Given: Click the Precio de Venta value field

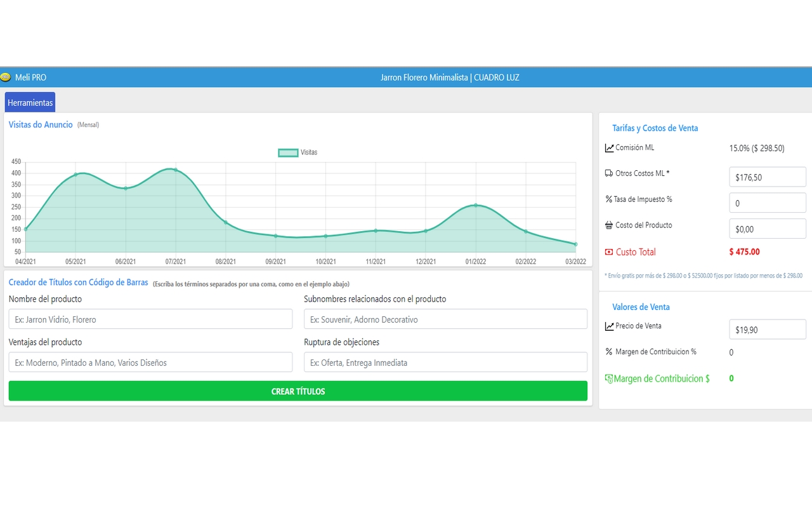Looking at the screenshot, I should [x=768, y=330].
